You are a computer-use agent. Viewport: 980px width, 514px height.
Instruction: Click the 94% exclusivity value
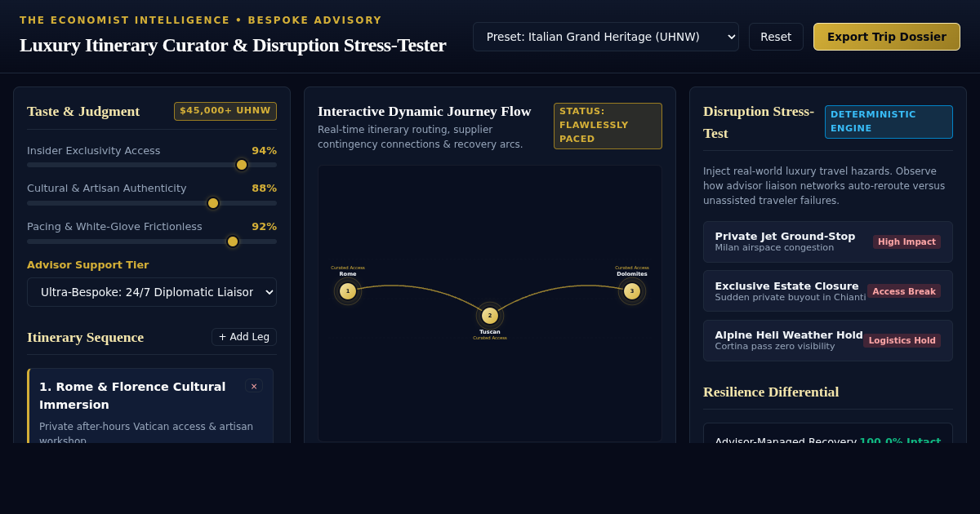click(264, 151)
